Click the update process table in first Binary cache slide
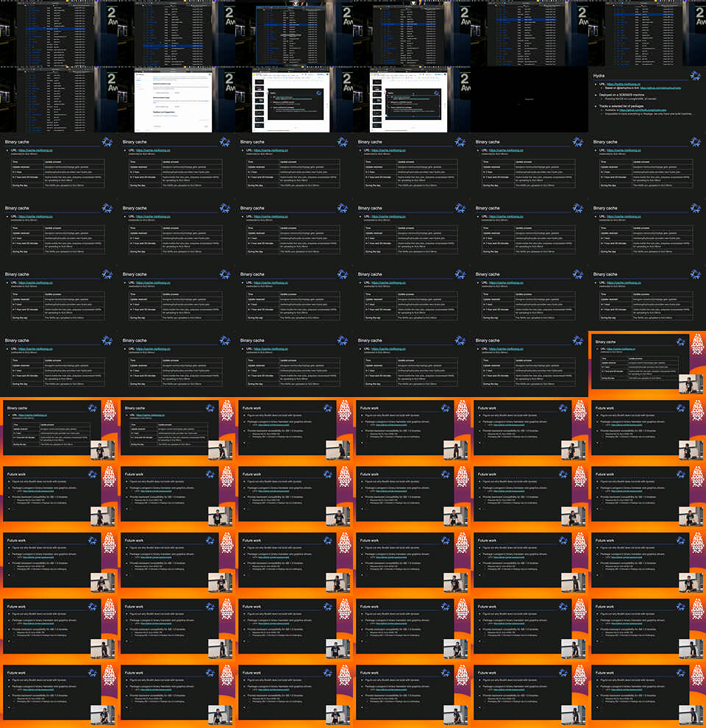 click(59, 175)
